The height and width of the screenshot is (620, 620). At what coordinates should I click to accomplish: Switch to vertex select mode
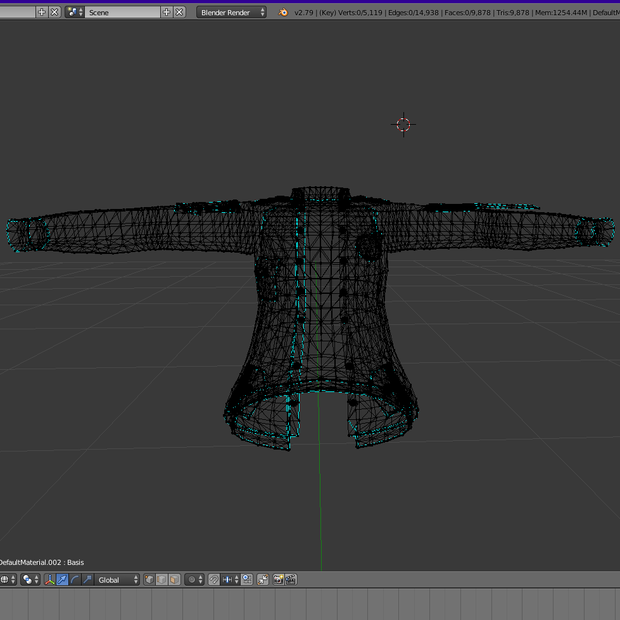[x=149, y=580]
